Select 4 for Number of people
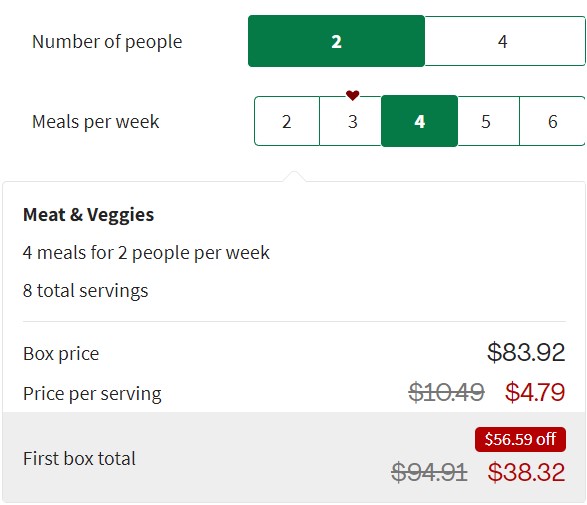The image size is (587, 505). pyautogui.click(x=505, y=41)
